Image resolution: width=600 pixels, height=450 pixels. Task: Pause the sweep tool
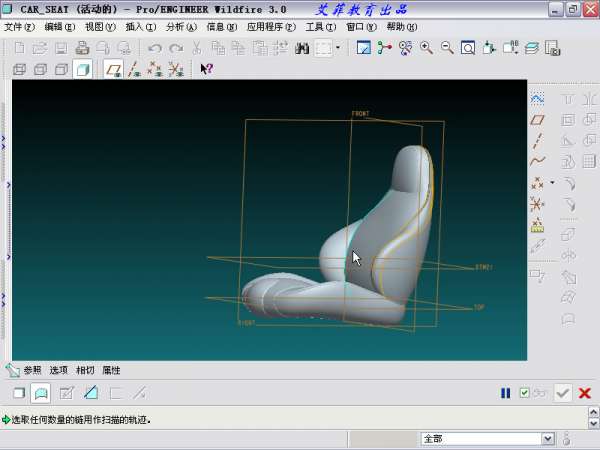(x=505, y=393)
